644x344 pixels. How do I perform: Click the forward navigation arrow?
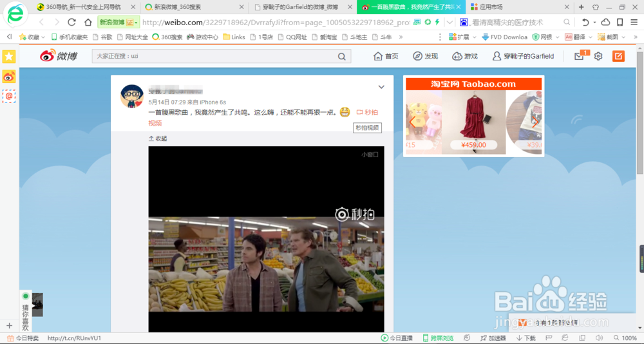pos(57,22)
